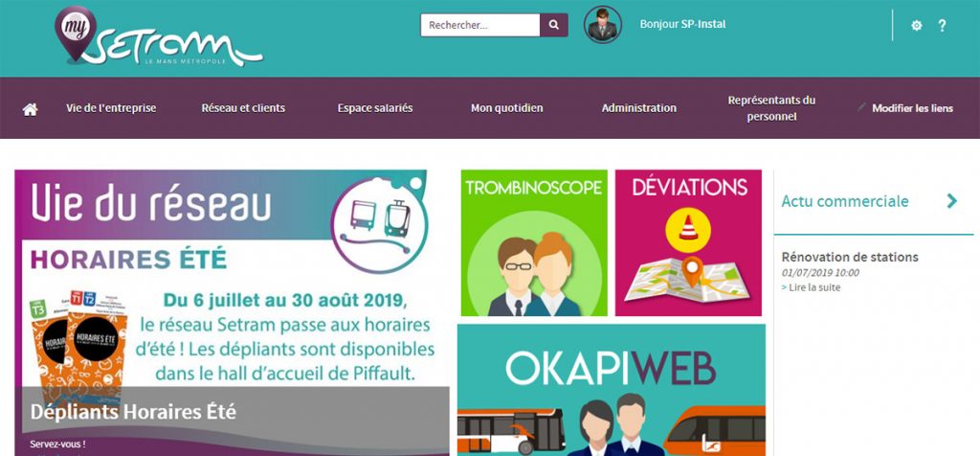Open Représentants du personnel menu
This screenshot has width=980, height=456.
coord(771,108)
